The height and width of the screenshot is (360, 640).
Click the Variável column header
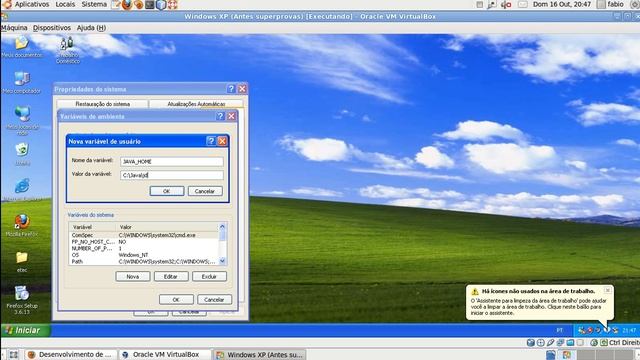click(93, 227)
